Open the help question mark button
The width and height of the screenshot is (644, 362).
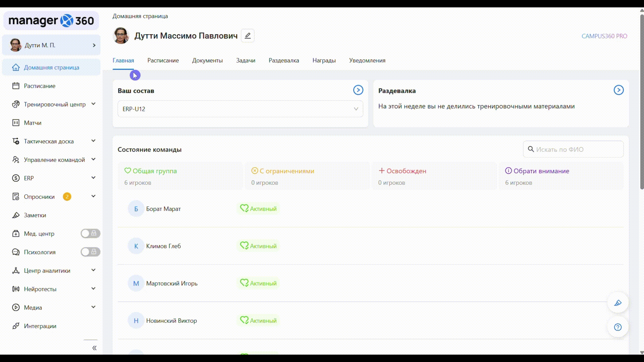pyautogui.click(x=618, y=327)
